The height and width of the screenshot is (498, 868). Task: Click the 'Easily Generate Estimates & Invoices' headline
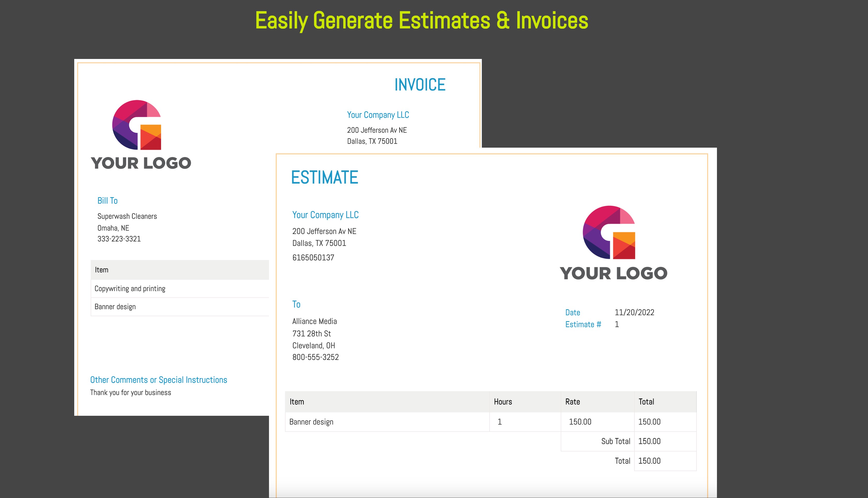coord(422,20)
